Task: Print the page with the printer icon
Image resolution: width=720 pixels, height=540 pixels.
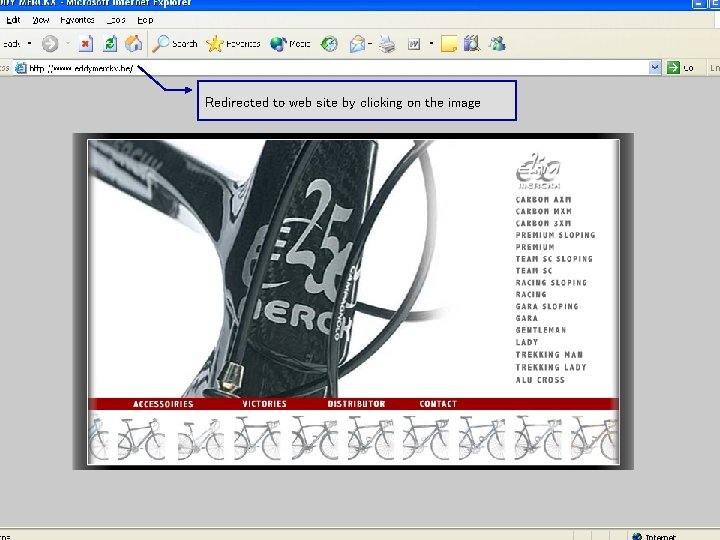Action: [387, 44]
